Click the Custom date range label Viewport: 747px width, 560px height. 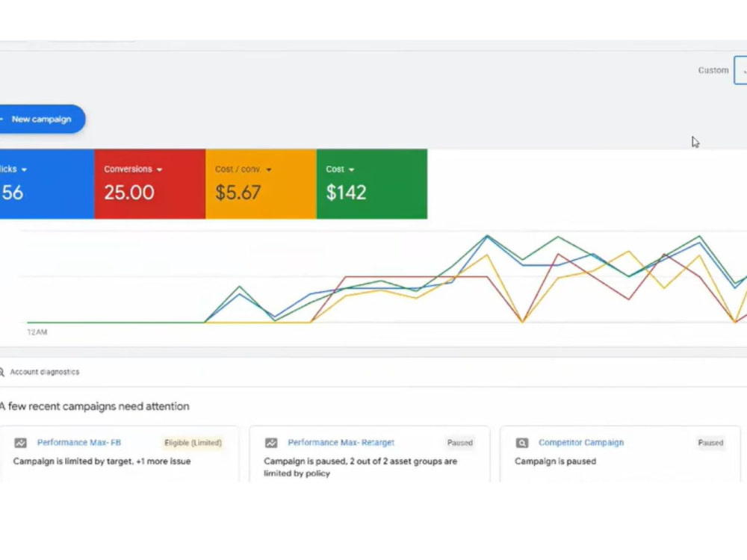coord(713,70)
